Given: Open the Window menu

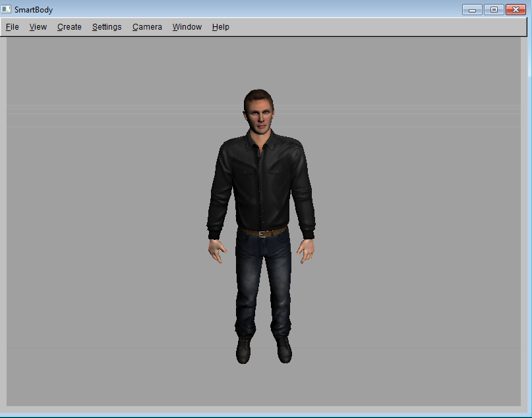Looking at the screenshot, I should [187, 27].
